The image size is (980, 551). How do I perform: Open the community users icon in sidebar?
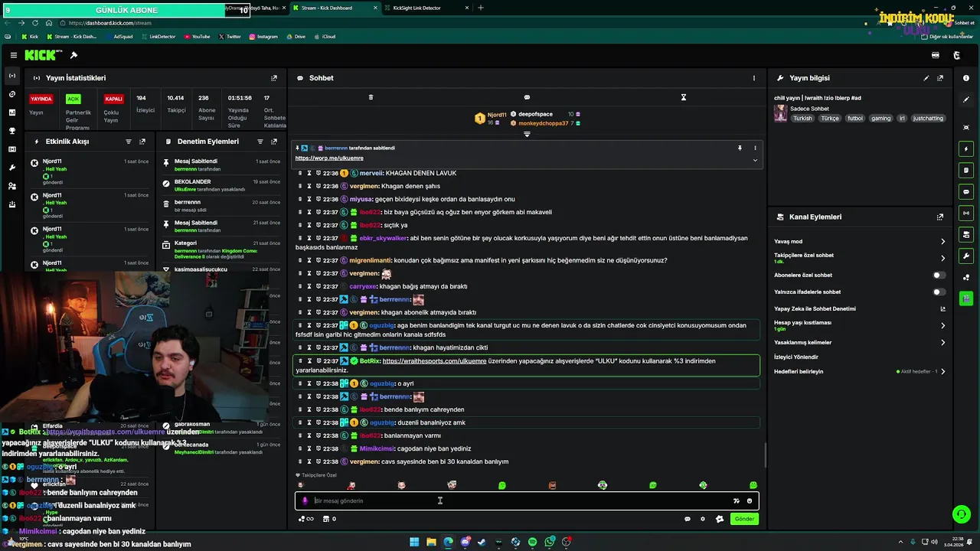pyautogui.click(x=11, y=186)
